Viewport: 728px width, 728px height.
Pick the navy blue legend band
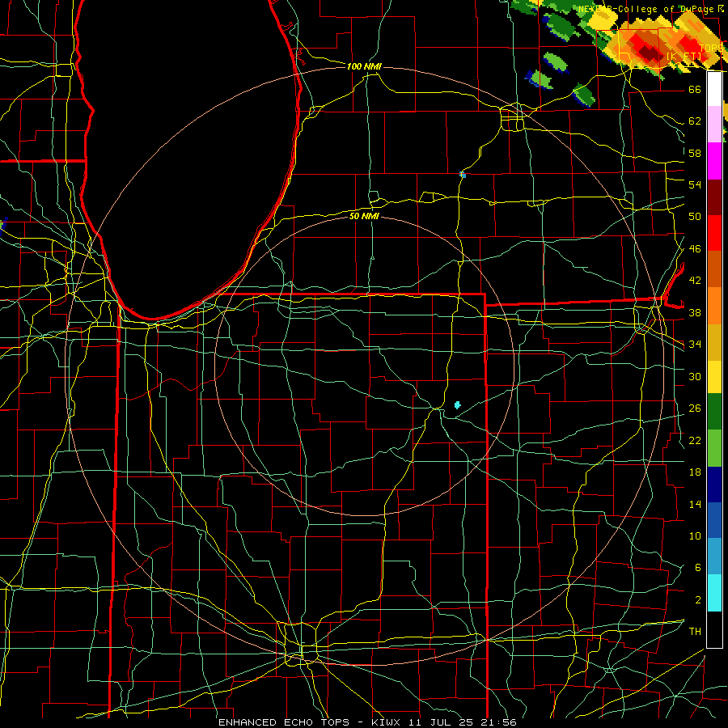(x=714, y=485)
